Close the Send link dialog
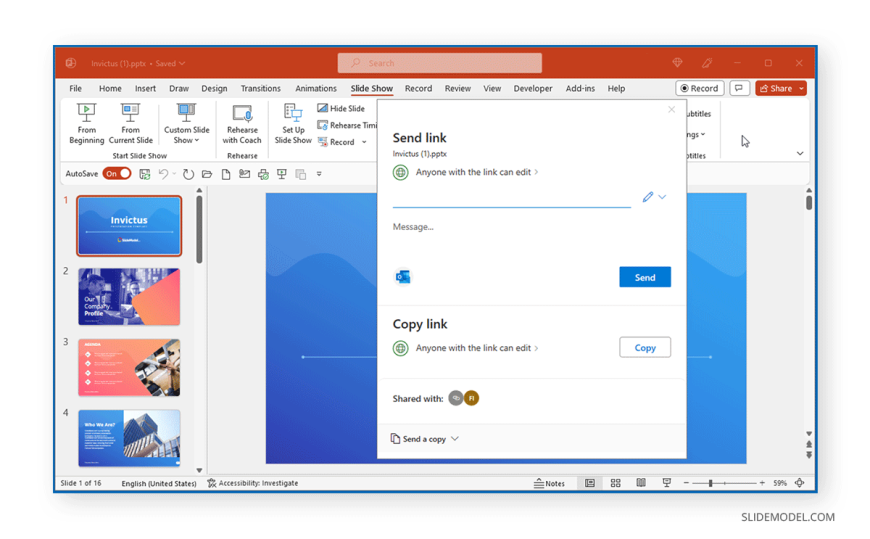 [671, 109]
